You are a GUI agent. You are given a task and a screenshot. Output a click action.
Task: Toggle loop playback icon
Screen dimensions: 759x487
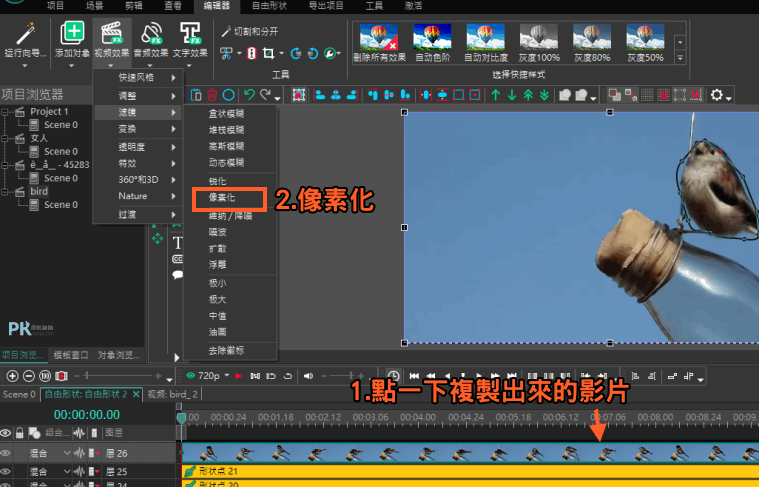pyautogui.click(x=288, y=376)
